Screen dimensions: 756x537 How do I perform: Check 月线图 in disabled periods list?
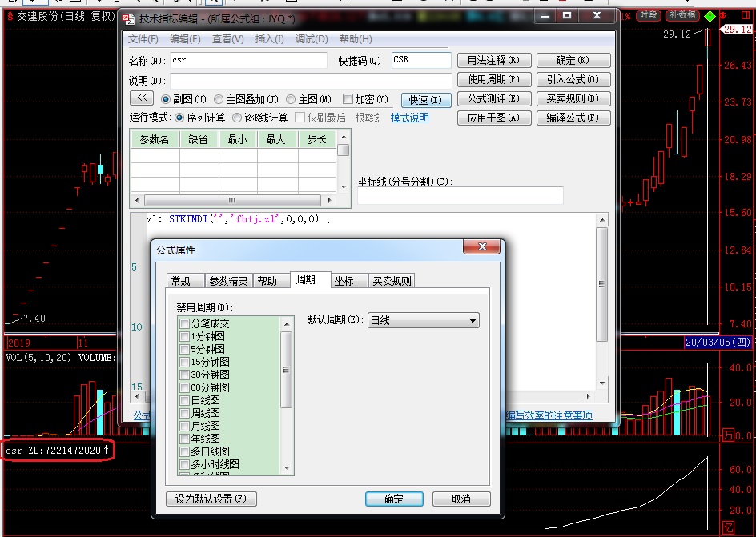click(184, 426)
